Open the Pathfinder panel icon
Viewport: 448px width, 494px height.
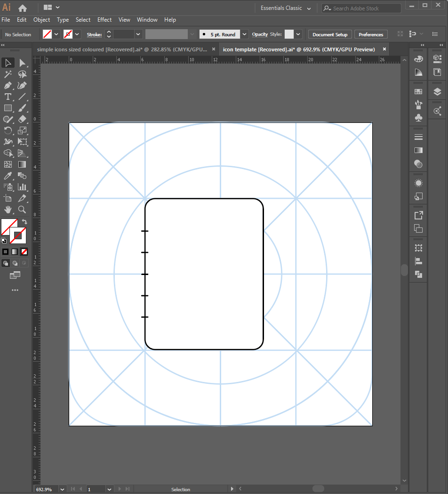point(418,274)
